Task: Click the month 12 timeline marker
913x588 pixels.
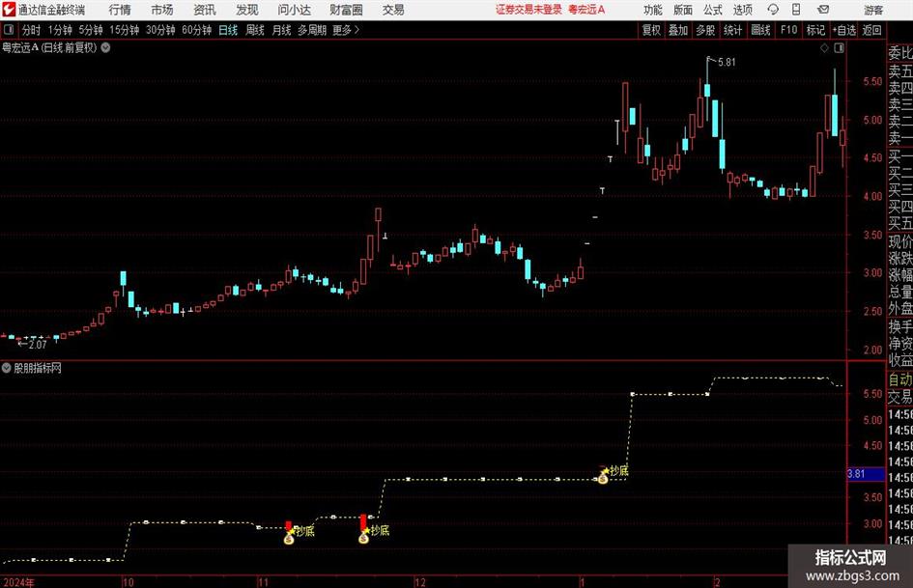Action: (420, 582)
